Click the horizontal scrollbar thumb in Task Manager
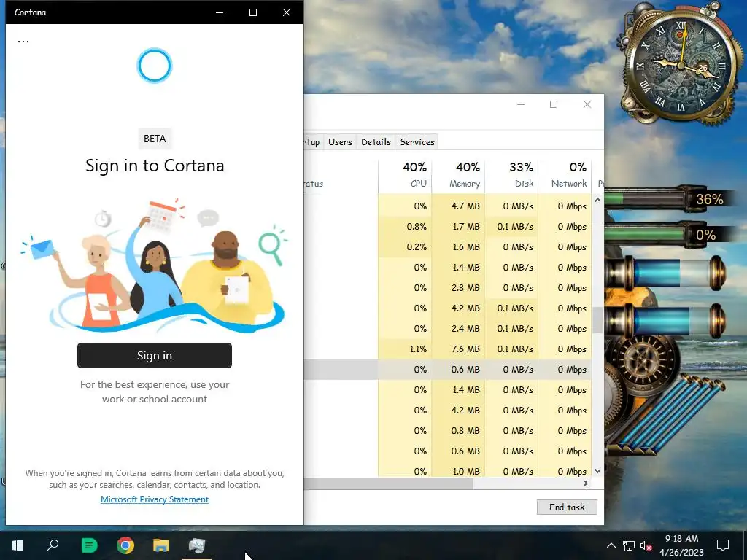 (x=389, y=483)
